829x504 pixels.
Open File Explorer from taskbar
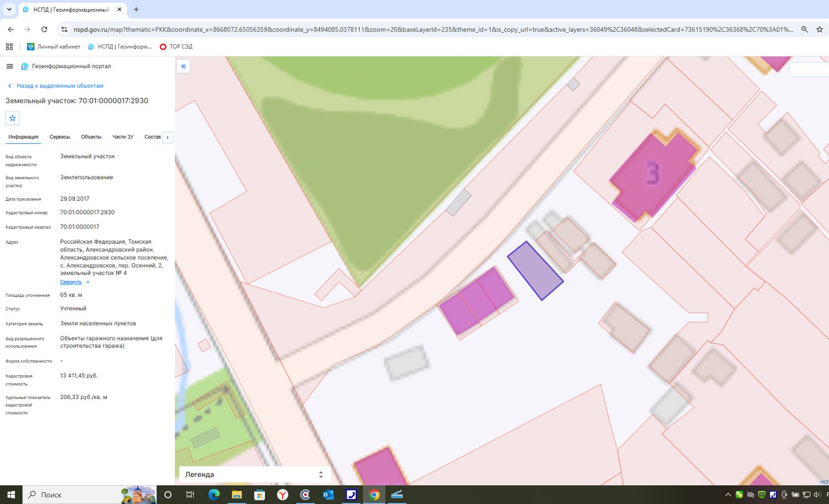click(237, 495)
